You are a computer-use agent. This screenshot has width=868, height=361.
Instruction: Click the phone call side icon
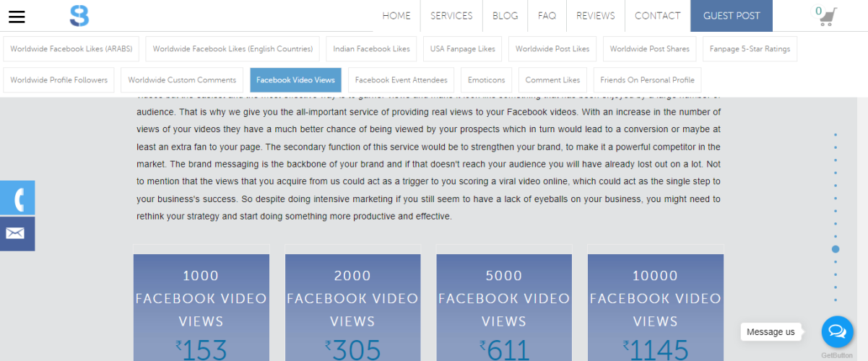pyautogui.click(x=17, y=198)
